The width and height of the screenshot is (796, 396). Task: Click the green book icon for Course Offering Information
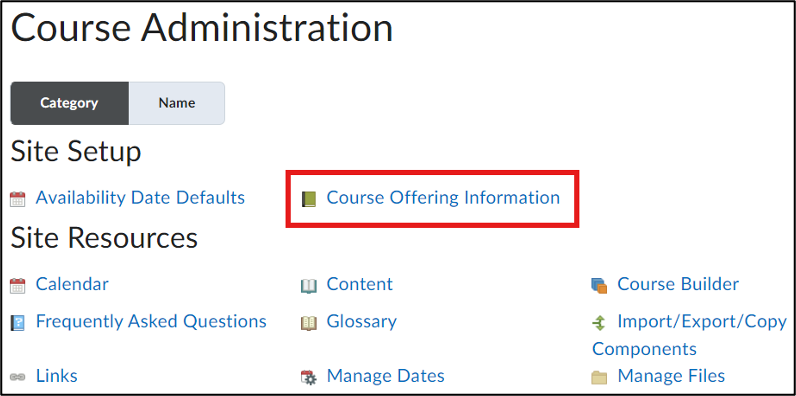pyautogui.click(x=309, y=199)
